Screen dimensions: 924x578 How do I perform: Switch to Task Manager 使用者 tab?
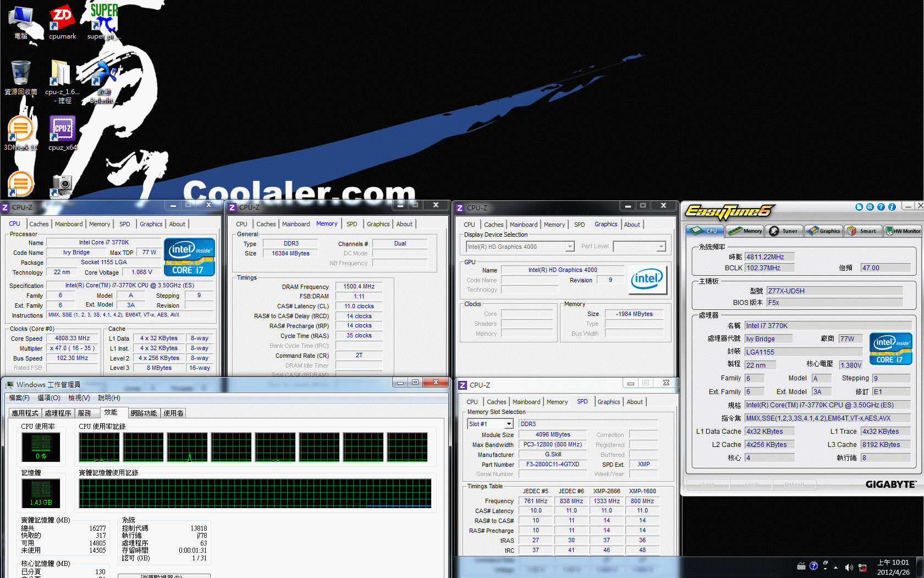click(x=173, y=413)
